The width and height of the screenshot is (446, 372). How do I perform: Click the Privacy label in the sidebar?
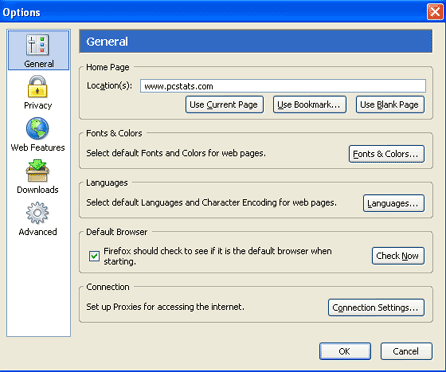tap(38, 105)
